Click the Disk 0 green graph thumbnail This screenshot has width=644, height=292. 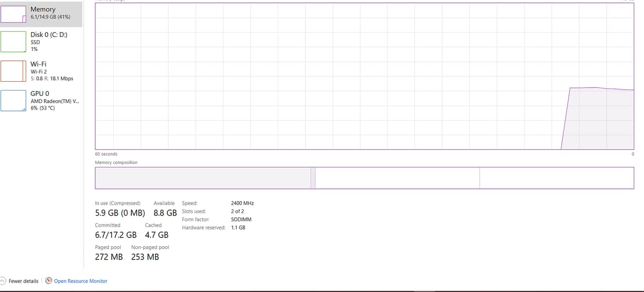point(13,42)
